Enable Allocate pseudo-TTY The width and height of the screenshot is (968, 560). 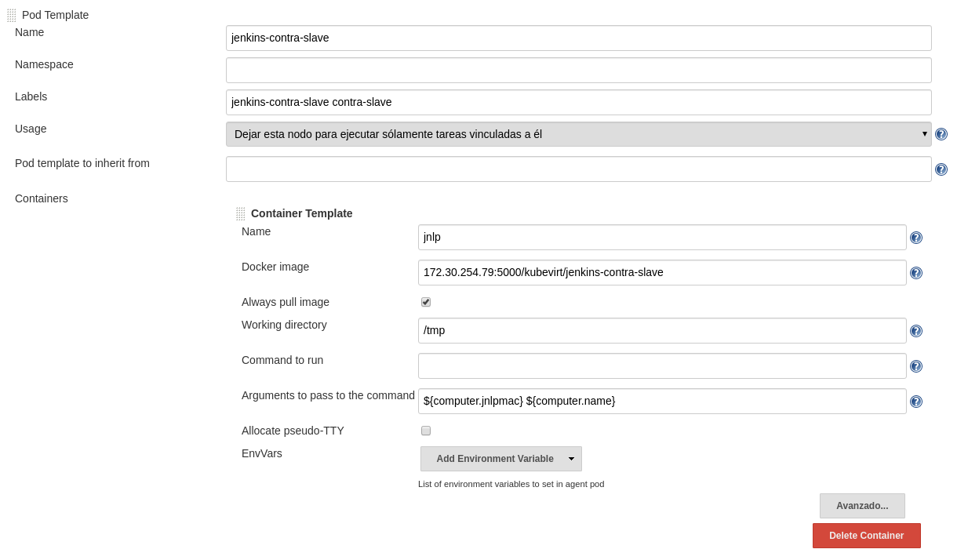coord(425,430)
